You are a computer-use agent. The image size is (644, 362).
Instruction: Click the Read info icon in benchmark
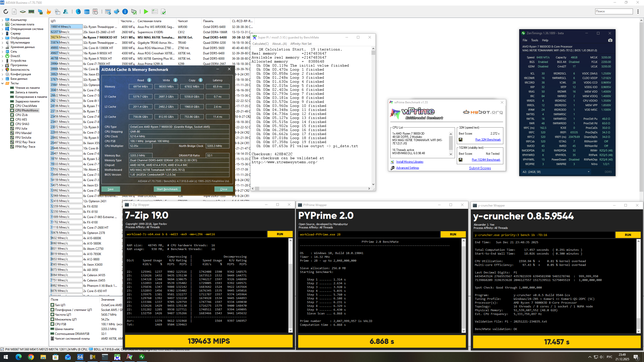pos(149,80)
